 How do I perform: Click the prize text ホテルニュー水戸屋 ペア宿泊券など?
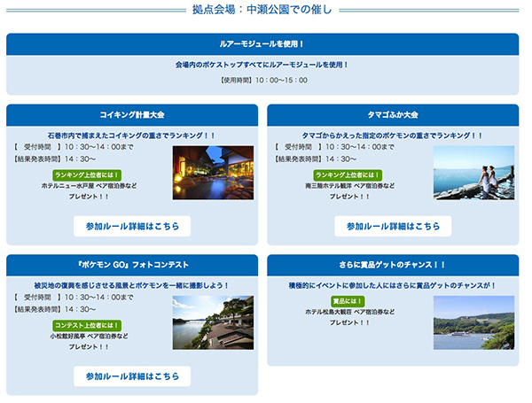tap(89, 186)
